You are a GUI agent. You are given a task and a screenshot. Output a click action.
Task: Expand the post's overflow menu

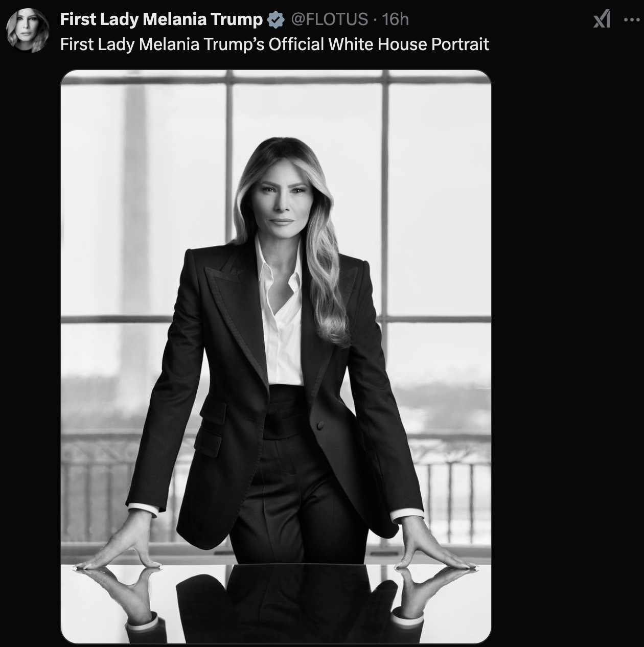pyautogui.click(x=632, y=20)
